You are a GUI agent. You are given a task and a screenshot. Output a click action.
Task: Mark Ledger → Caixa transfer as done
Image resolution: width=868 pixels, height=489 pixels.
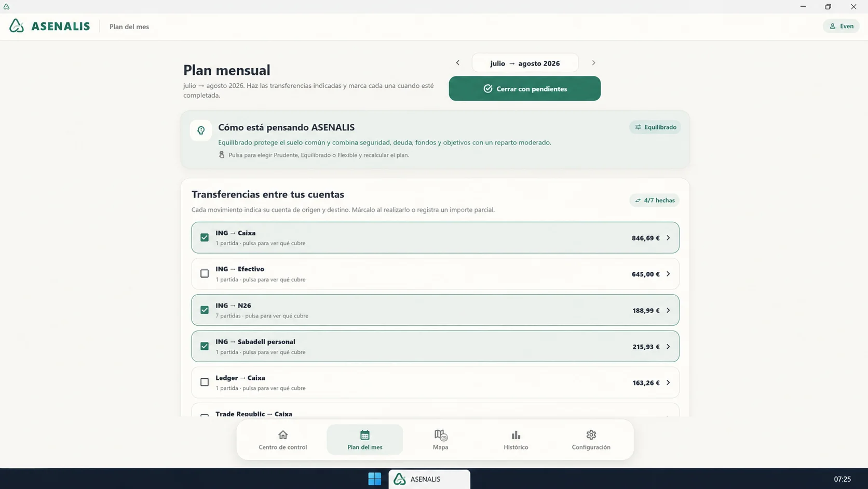(205, 382)
